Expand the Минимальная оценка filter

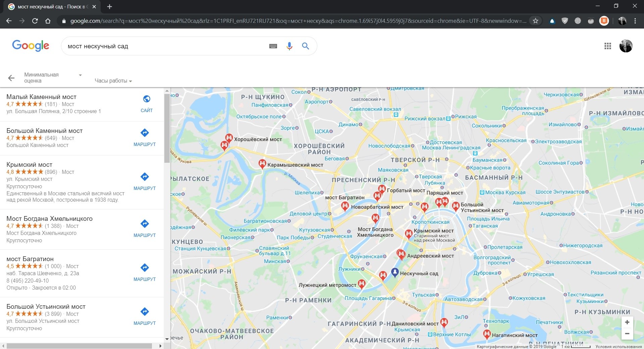[53, 78]
